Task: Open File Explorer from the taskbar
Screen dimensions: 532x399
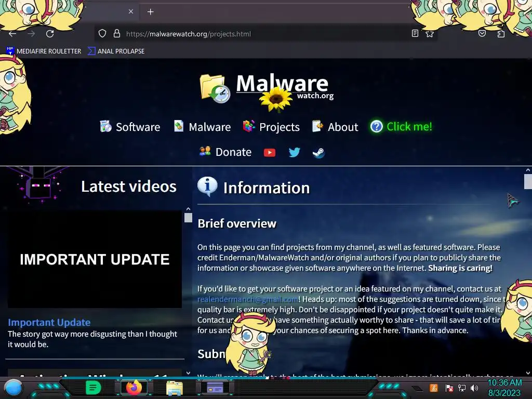Action: 175,388
